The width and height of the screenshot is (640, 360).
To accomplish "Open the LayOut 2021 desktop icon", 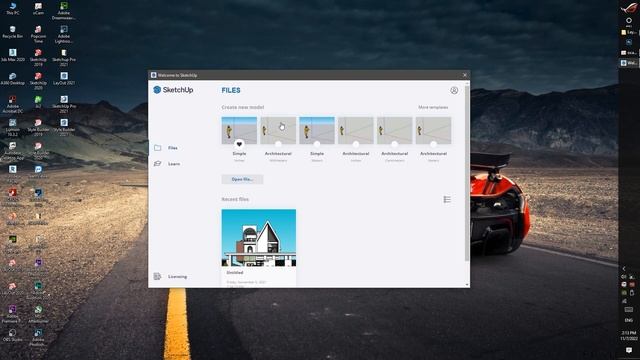I will (x=64, y=78).
